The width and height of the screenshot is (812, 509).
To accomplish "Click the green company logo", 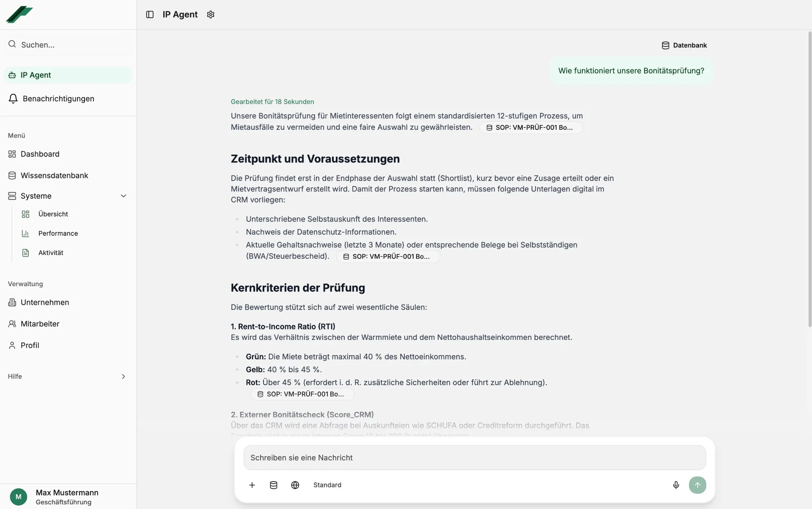I will coord(19,14).
